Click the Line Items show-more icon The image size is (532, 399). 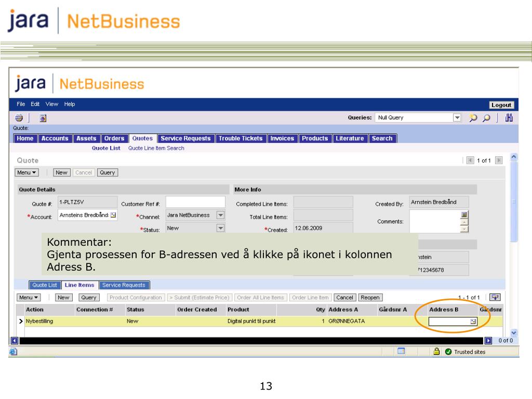(495, 297)
